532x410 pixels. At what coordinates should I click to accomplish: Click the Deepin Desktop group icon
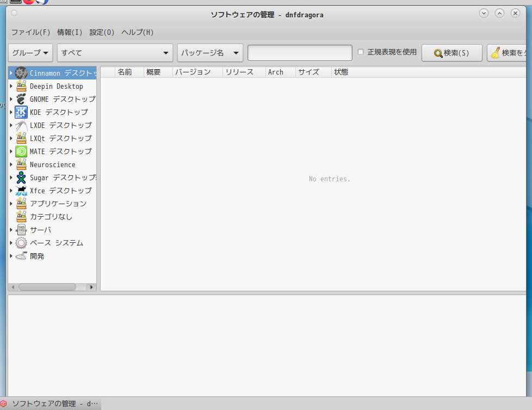(x=21, y=86)
